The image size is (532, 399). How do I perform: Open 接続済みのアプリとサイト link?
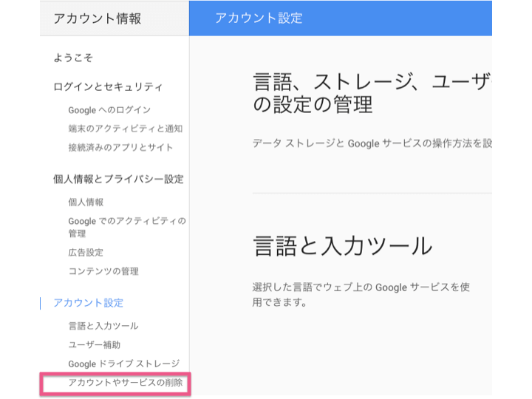[x=120, y=147]
